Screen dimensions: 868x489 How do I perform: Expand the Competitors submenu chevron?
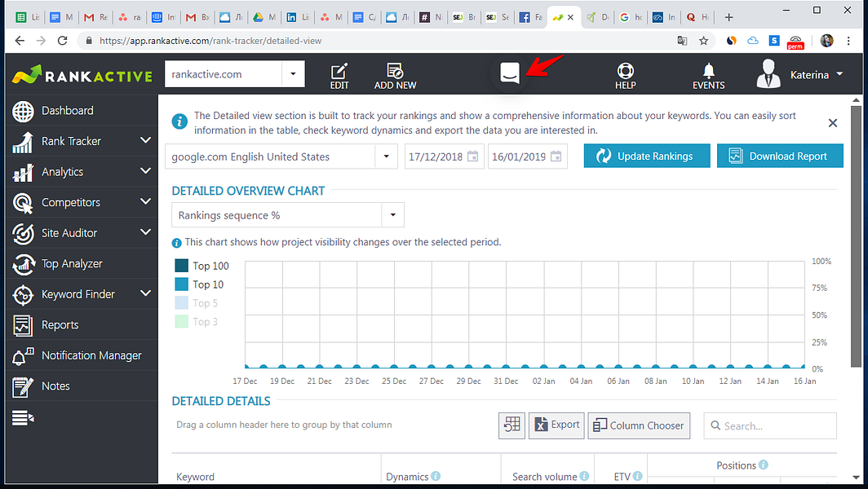click(145, 202)
